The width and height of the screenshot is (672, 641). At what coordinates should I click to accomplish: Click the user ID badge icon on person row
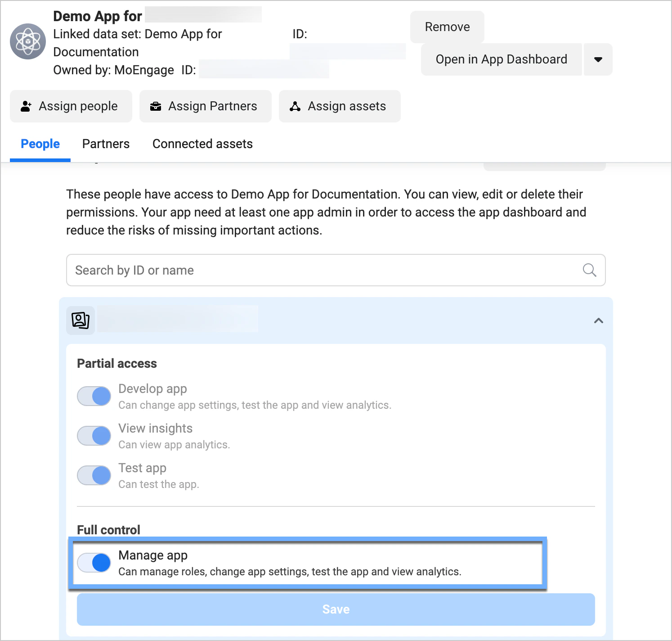tap(80, 320)
